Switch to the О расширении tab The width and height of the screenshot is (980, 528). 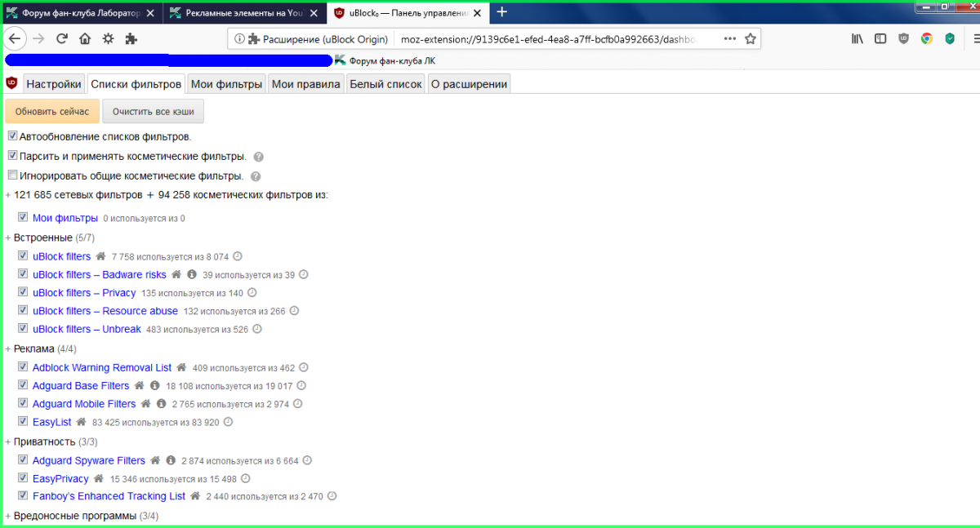pos(469,83)
